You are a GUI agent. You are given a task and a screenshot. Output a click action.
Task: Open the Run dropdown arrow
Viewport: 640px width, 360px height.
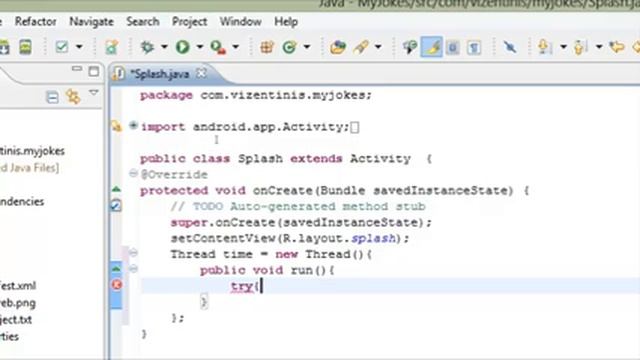click(200, 47)
